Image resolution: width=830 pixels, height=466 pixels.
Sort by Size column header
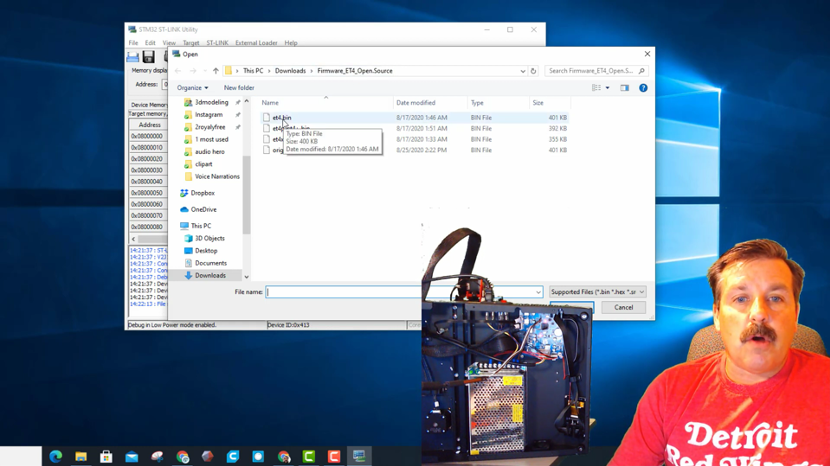click(x=538, y=103)
